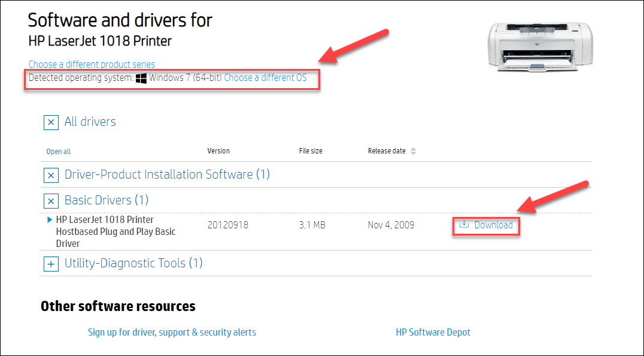644x356 pixels.
Task: Click the X icon beside All drivers
Action: 51,122
